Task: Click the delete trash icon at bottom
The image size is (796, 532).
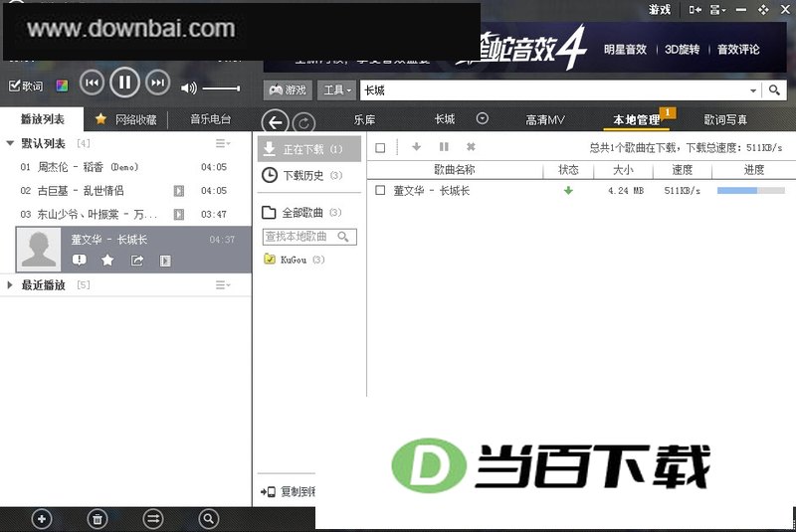Action: coord(97,519)
